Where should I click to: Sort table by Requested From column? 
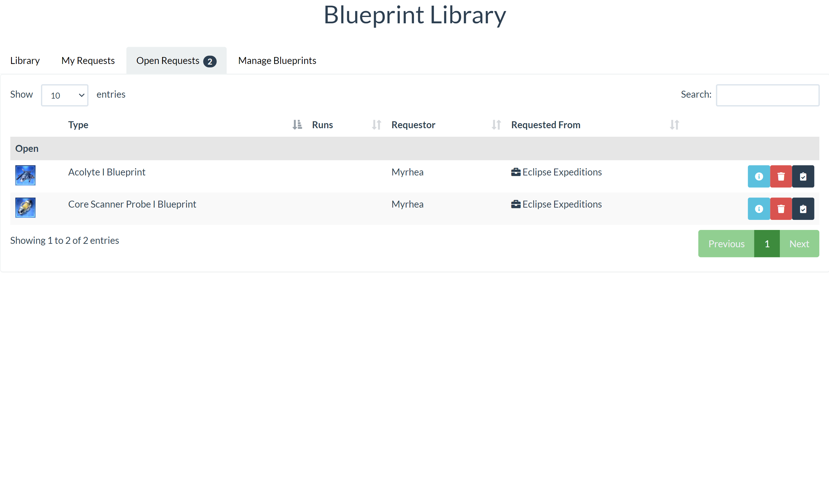(x=545, y=125)
